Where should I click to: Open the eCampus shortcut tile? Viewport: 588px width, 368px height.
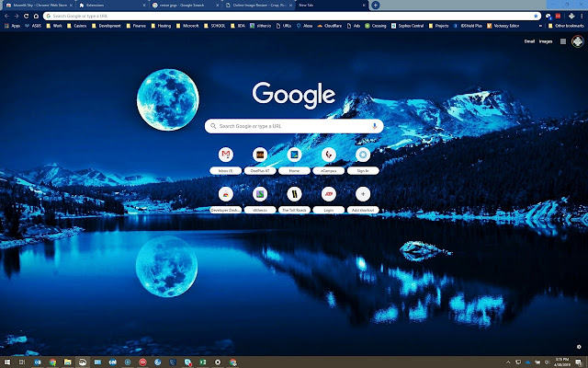(329, 160)
